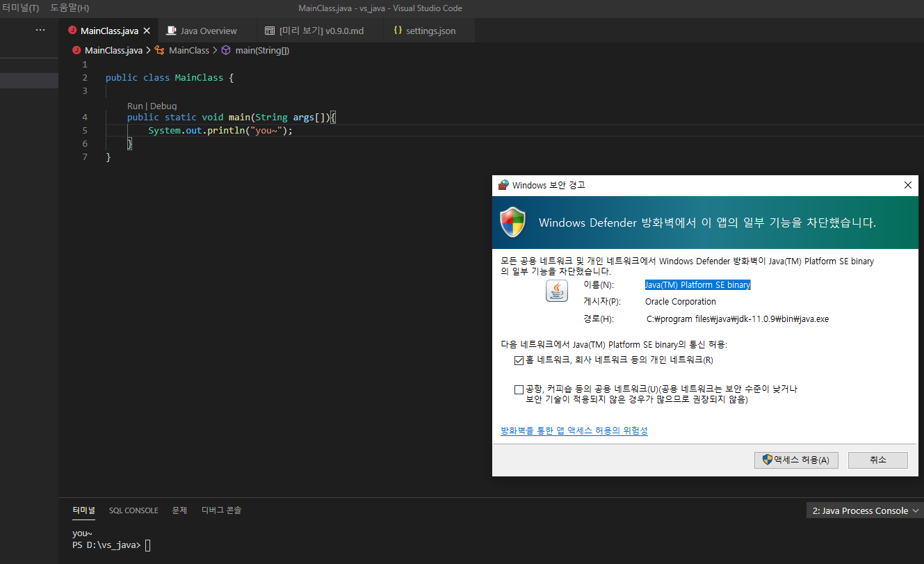Click line number 5 in the gutter
The width and height of the screenshot is (924, 564).
(85, 130)
